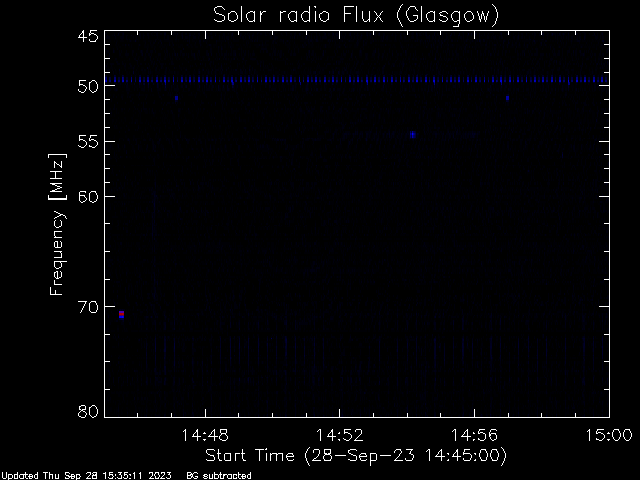The width and height of the screenshot is (640, 480).
Task: Select the 14:48 time axis label
Action: (205, 436)
